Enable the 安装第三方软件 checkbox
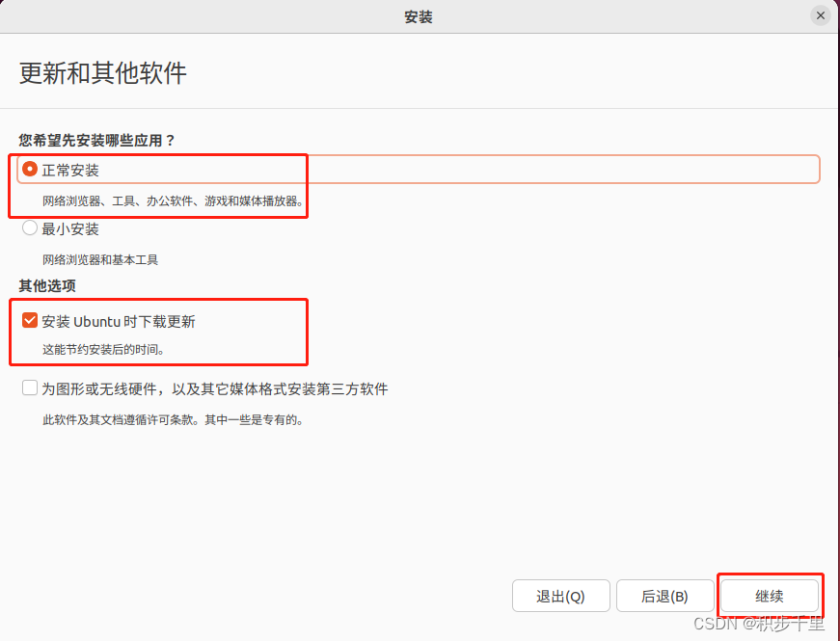 click(30, 387)
